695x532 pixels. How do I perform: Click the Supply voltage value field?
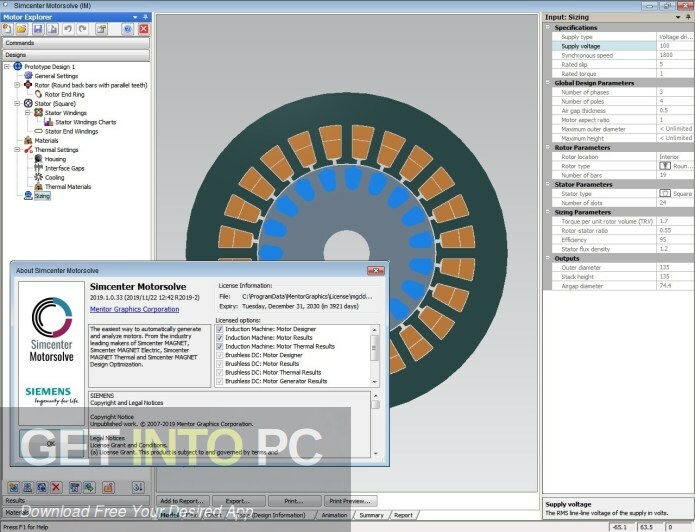tap(675, 46)
